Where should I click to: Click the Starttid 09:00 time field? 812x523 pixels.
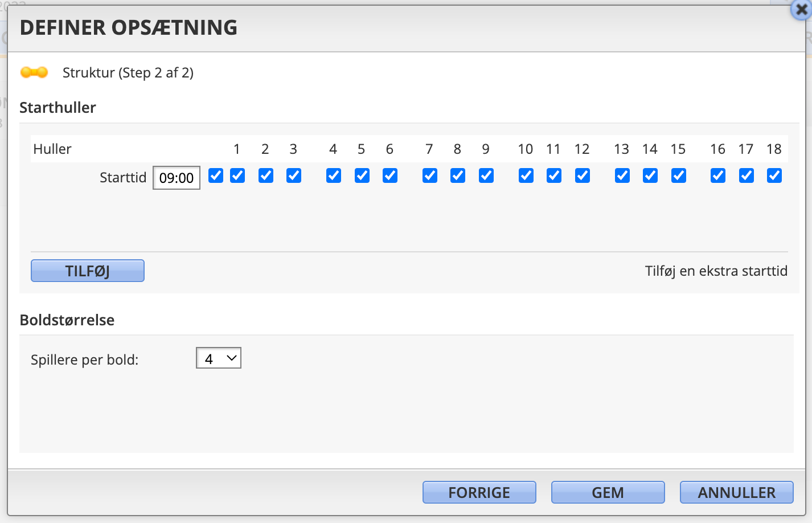(x=177, y=178)
